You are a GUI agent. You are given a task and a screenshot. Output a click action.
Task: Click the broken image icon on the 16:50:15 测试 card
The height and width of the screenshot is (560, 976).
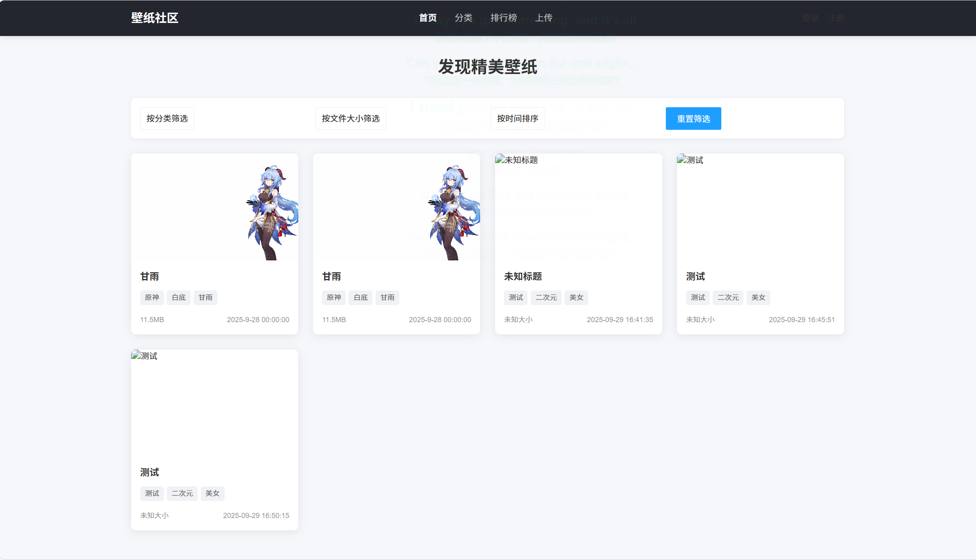pos(136,355)
